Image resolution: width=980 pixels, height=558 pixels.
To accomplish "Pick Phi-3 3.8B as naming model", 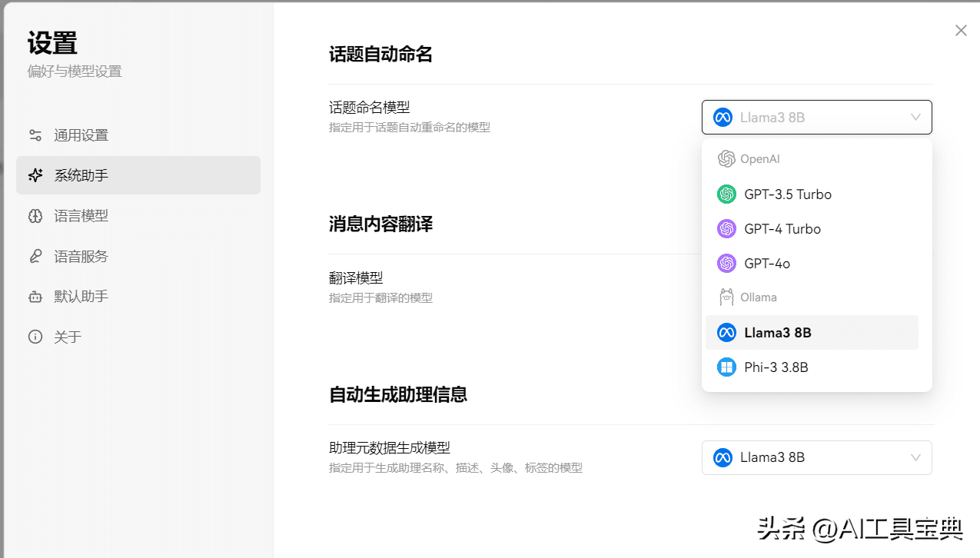I will [776, 367].
